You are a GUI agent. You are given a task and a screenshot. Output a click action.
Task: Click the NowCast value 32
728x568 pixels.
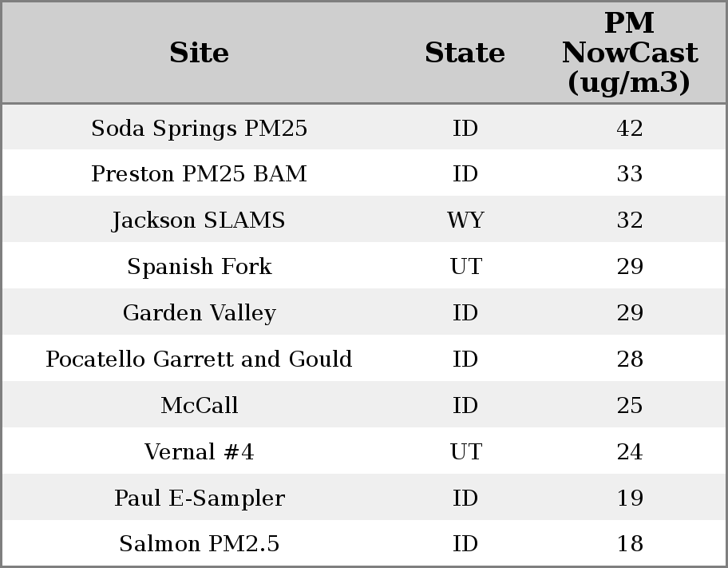[629, 220]
